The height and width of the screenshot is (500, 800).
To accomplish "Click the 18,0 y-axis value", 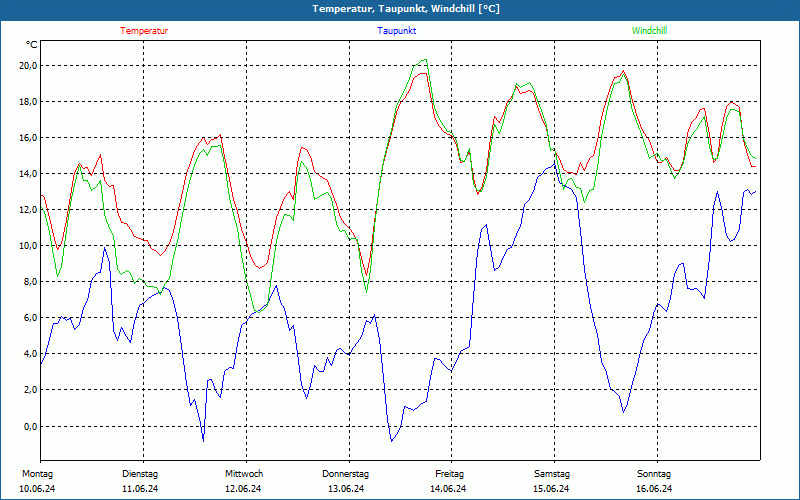I will tap(28, 102).
